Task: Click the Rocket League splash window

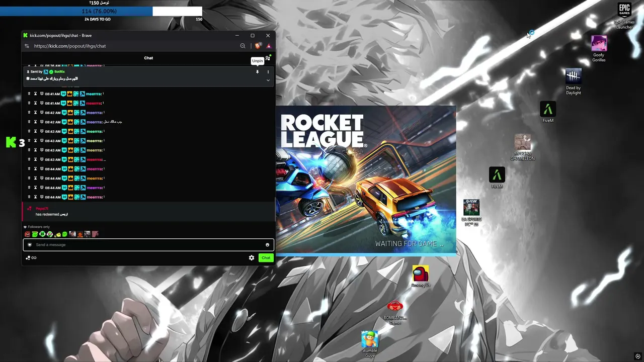Action: [x=366, y=180]
